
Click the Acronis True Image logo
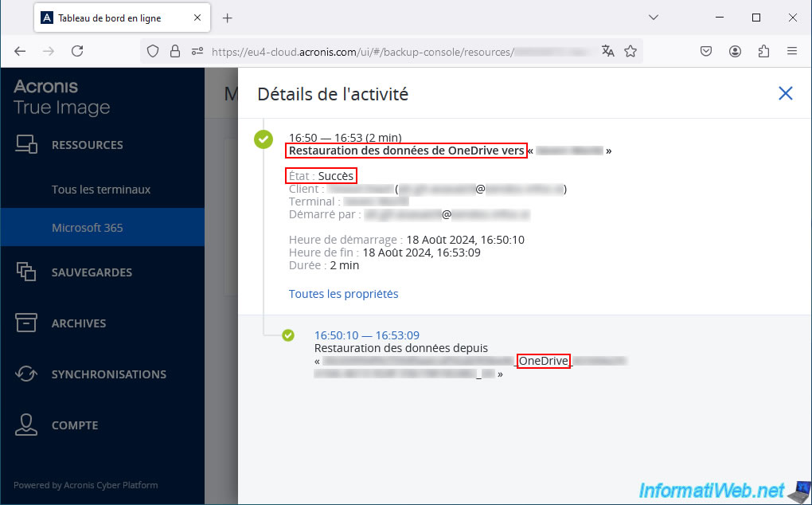pyautogui.click(x=61, y=97)
